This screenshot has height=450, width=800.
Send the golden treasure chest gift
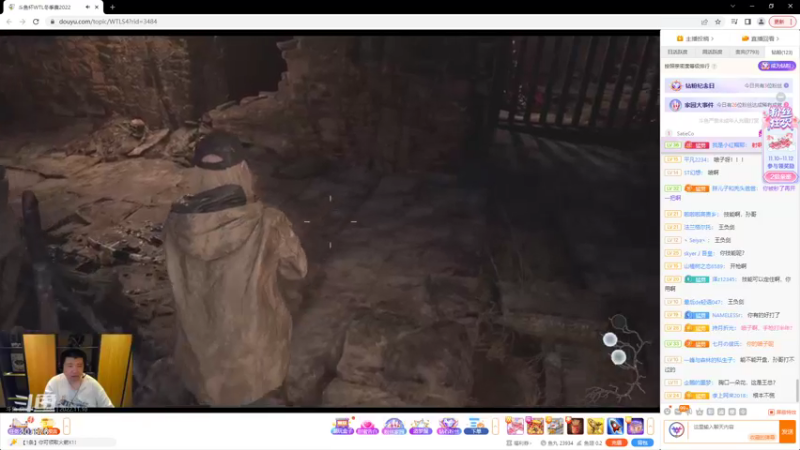535,426
